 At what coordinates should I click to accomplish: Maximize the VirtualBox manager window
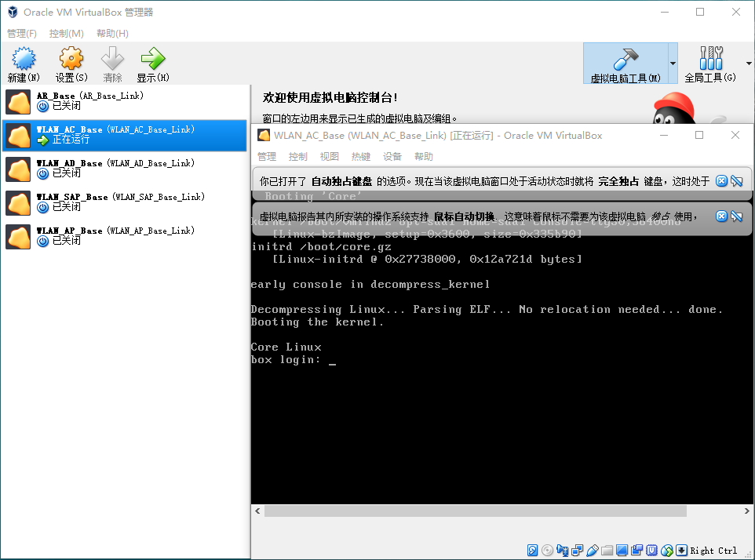tap(700, 12)
